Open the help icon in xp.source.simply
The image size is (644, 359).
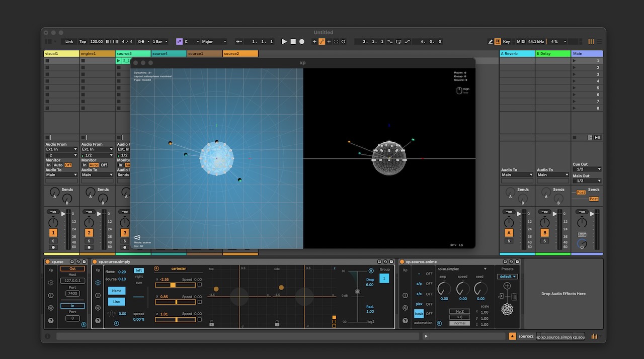click(98, 320)
